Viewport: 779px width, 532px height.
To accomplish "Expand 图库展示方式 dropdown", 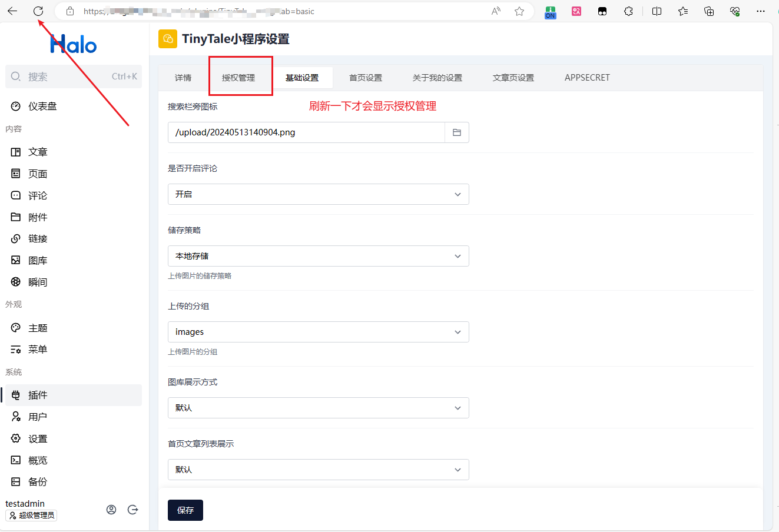I will coord(319,408).
